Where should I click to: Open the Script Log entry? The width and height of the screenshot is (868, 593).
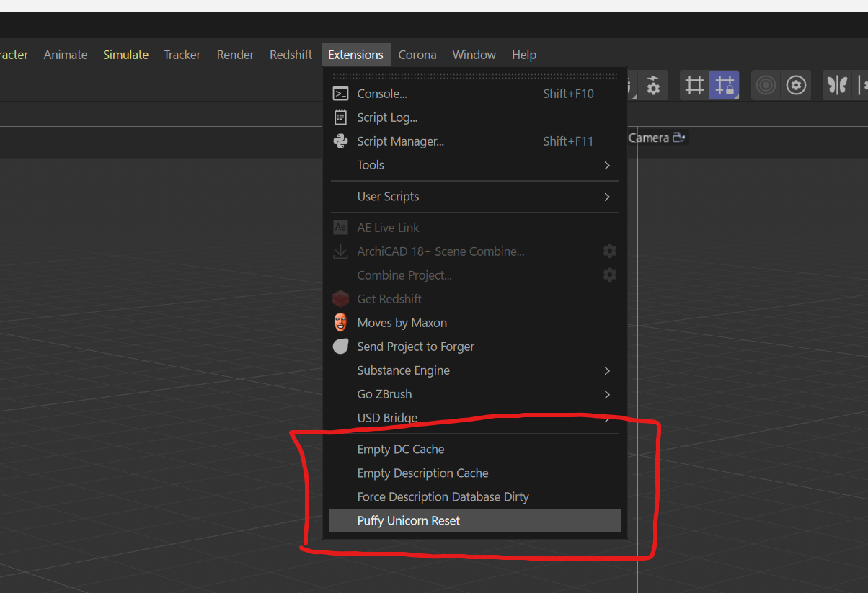coord(474,117)
